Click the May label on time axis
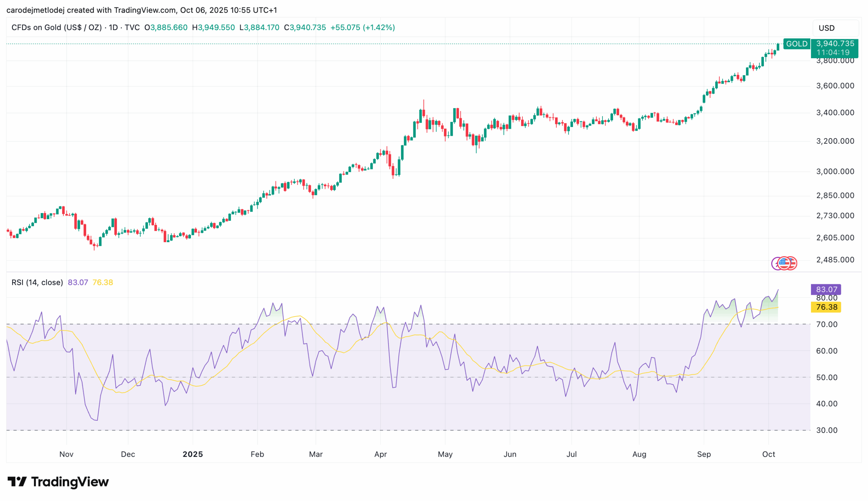The image size is (868, 501). tap(445, 454)
